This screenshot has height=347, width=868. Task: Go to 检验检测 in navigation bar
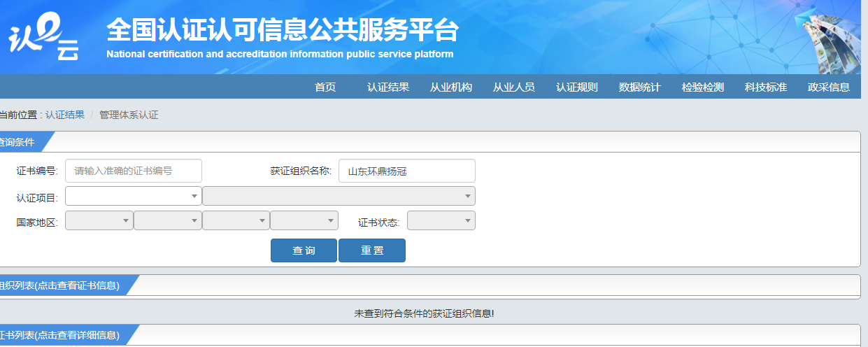703,87
